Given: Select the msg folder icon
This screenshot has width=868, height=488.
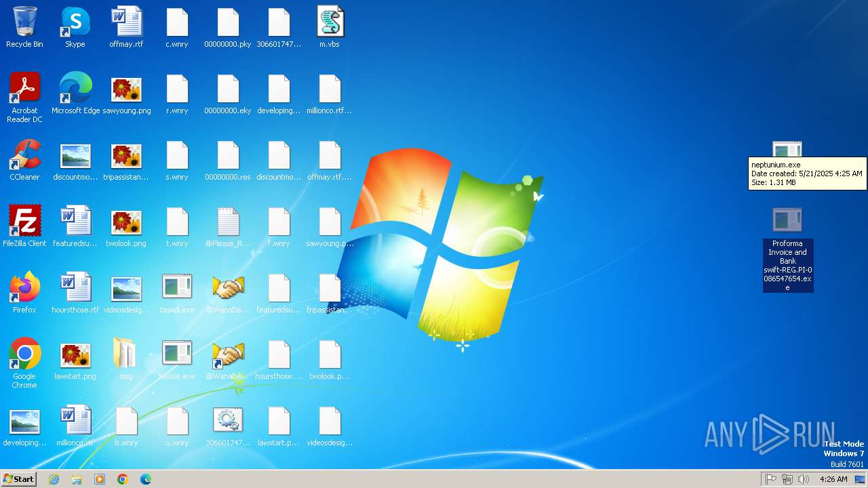Looking at the screenshot, I should 126,359.
